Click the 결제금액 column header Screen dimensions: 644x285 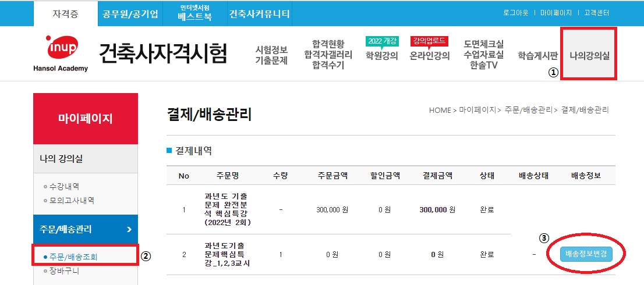(437, 176)
